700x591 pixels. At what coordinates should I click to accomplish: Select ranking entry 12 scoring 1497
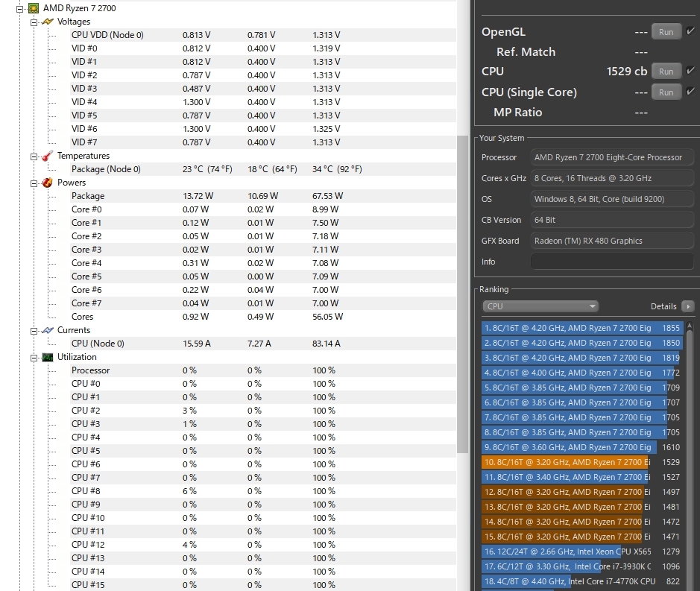582,492
